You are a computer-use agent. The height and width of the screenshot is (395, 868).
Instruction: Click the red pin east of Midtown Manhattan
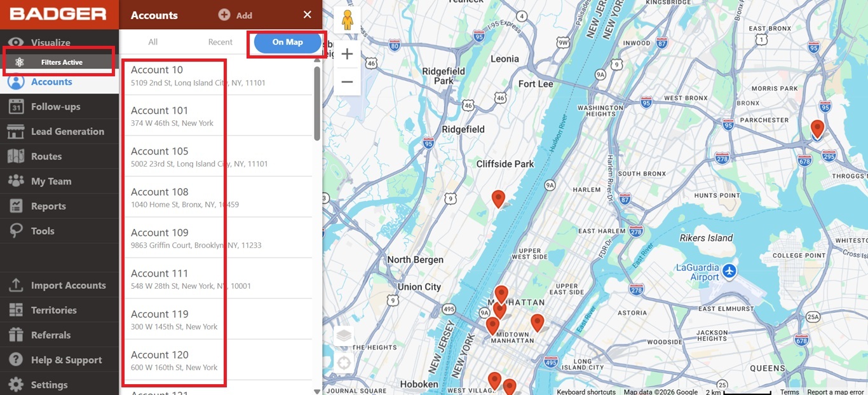point(538,323)
